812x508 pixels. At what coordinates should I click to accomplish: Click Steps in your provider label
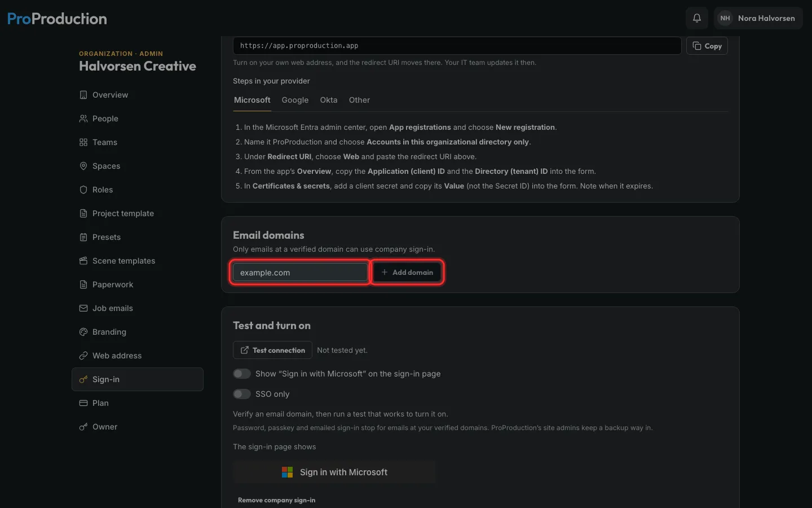[x=271, y=81]
